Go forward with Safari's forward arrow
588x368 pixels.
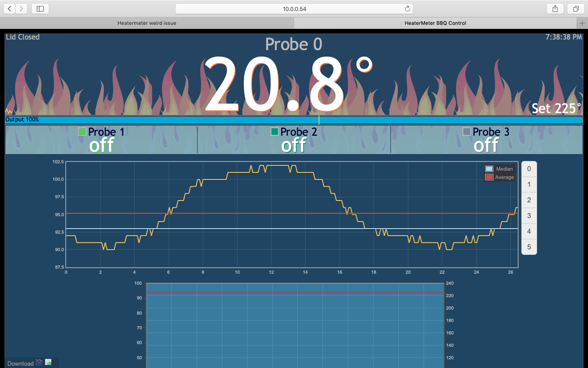pyautogui.click(x=22, y=9)
